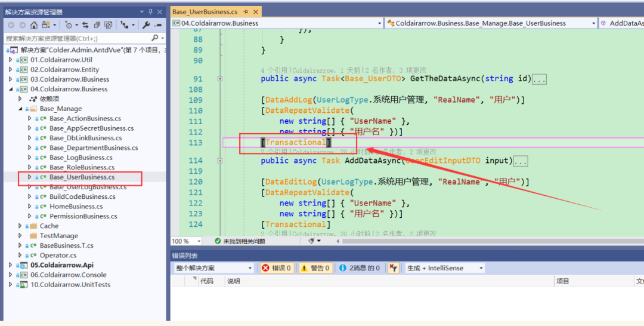
Task: Select PermissionBusiness.cs file
Action: (83, 216)
